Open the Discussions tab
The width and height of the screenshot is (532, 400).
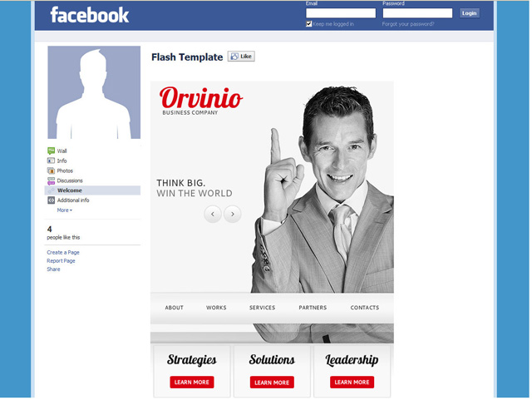coord(70,180)
